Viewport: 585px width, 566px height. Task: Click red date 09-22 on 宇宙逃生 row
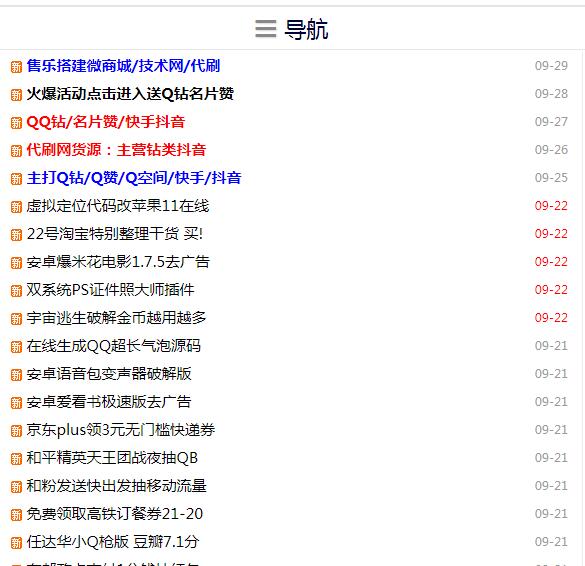pyautogui.click(x=551, y=318)
